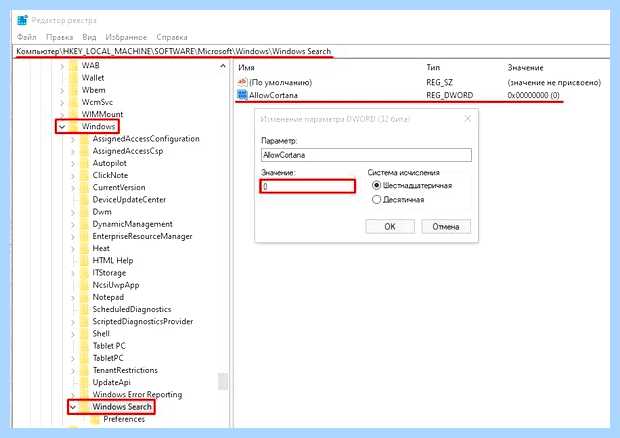Select the DeviceUpdateCenter folder icon
Image resolution: width=620 pixels, height=438 pixels.
(x=85, y=200)
